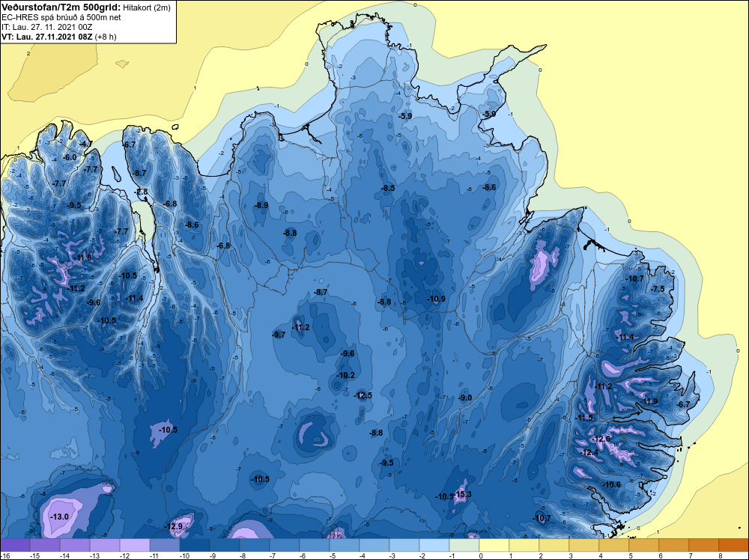Image resolution: width=749 pixels, height=560 pixels.
Task: Click the -10.9 temperature value
Action: pyautogui.click(x=436, y=299)
